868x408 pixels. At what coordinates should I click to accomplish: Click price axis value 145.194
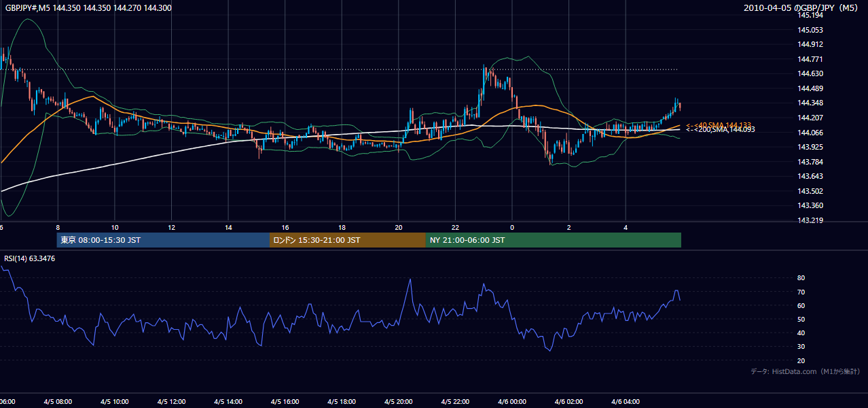click(810, 15)
